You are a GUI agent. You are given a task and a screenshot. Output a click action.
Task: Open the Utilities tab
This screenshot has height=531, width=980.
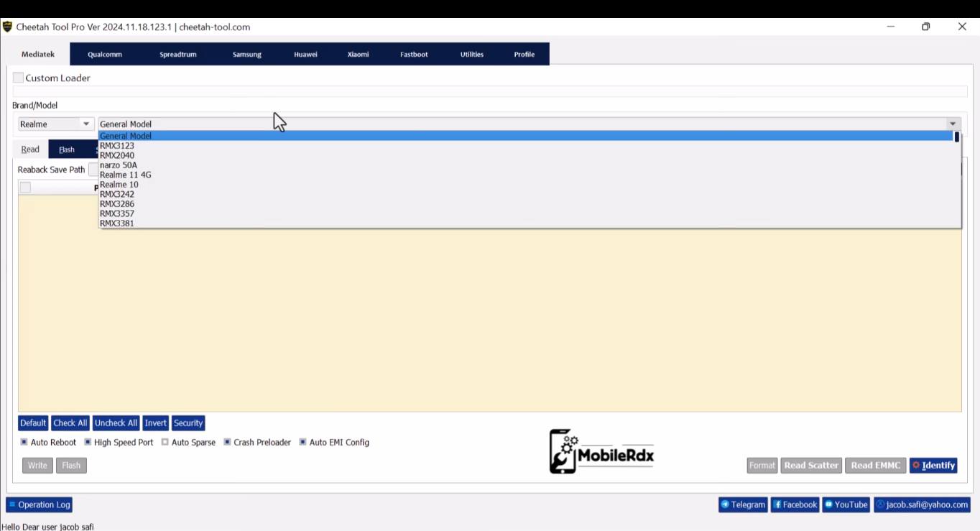pyautogui.click(x=472, y=55)
